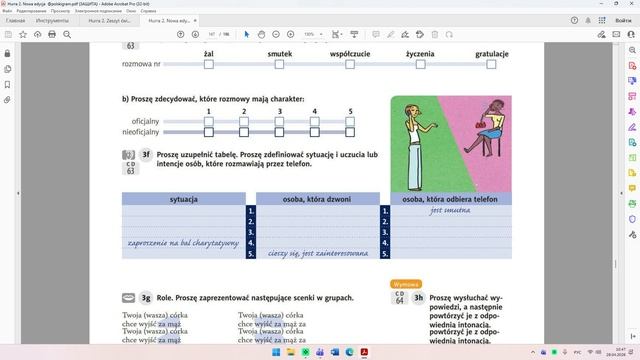The height and width of the screenshot is (360, 640).
Task: Open the apps grid icon near Войти
Action: 602,20
